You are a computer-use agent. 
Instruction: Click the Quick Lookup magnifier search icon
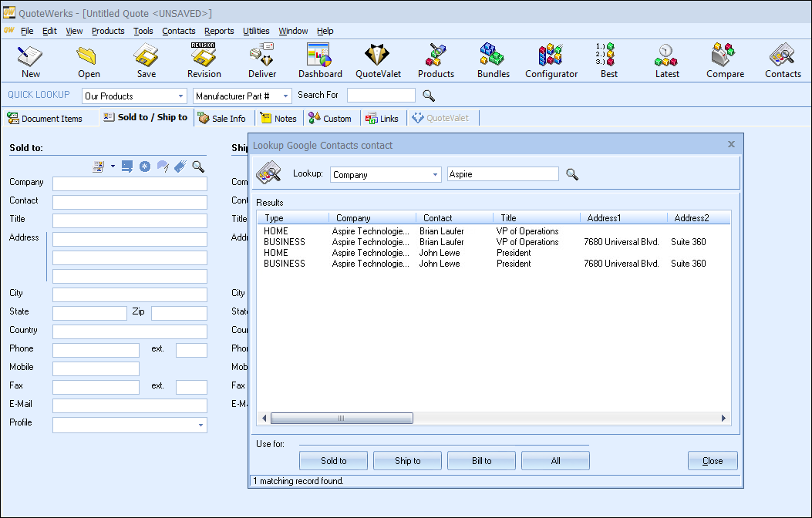coord(429,96)
